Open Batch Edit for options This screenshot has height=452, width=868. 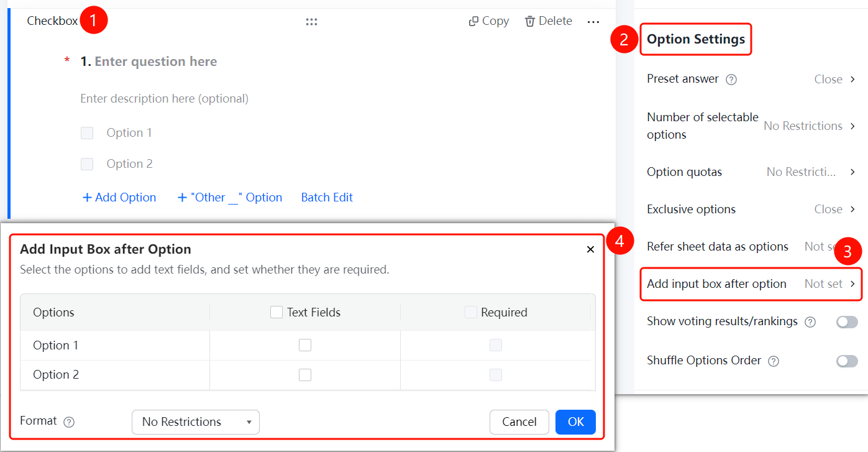(x=327, y=197)
